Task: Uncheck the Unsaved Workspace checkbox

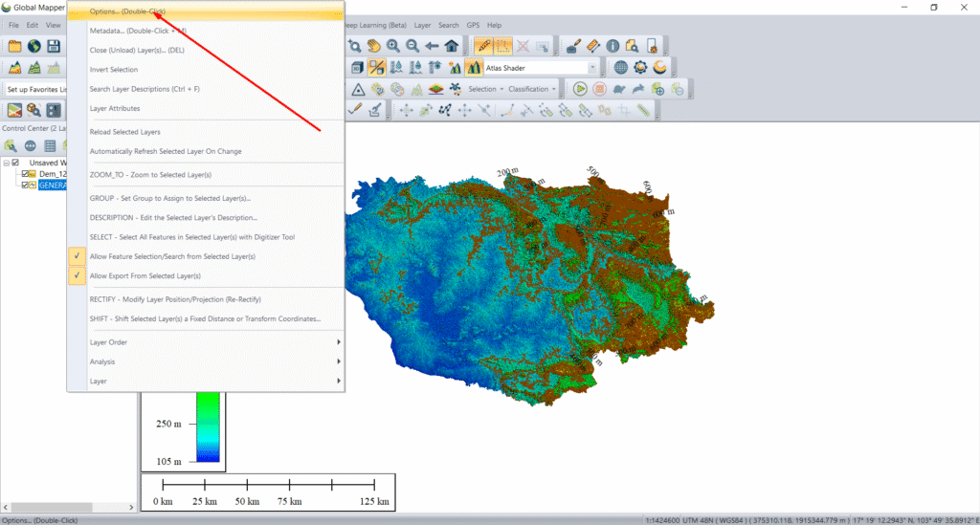Action: click(x=15, y=163)
